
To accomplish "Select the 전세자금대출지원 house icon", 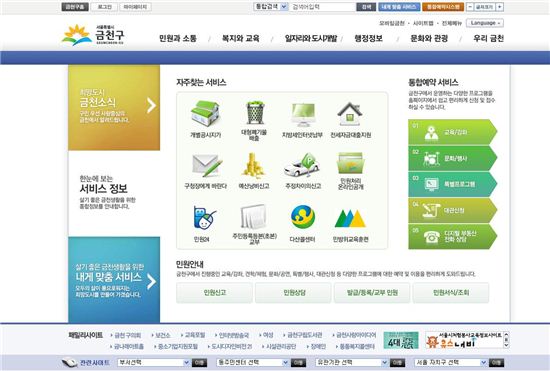I will tap(350, 114).
